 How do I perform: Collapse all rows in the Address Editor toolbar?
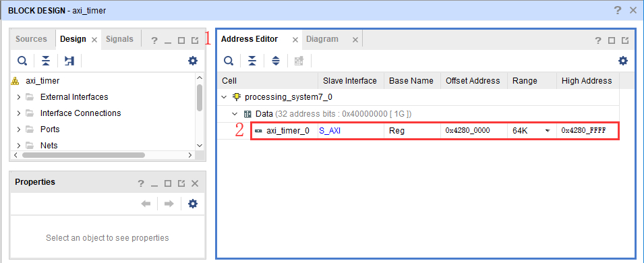click(252, 61)
